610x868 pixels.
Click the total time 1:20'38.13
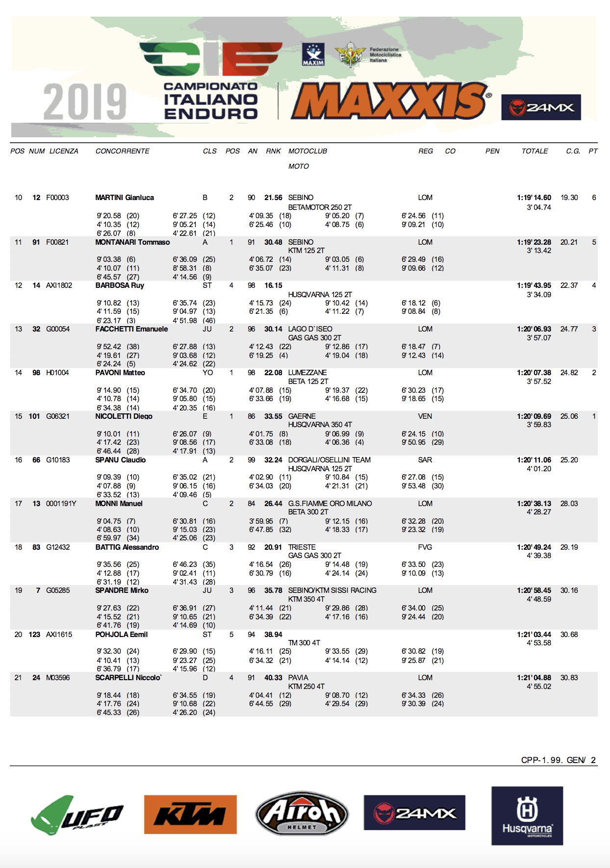[534, 504]
